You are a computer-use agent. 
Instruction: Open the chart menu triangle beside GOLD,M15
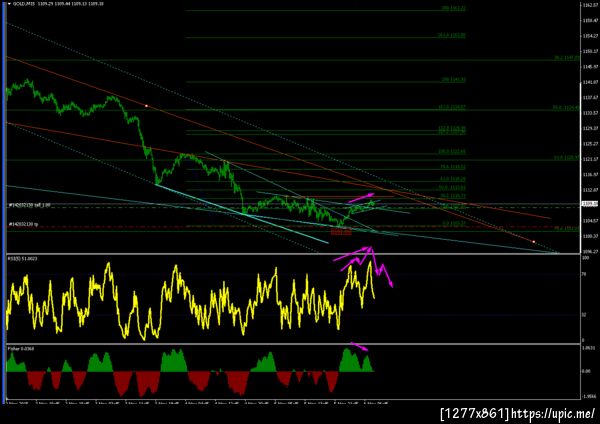coord(10,4)
